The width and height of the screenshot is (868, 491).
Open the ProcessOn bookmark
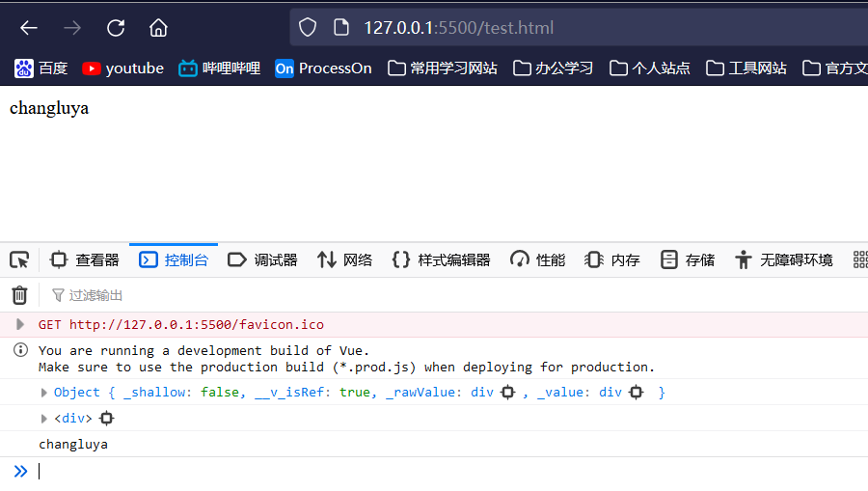pyautogui.click(x=323, y=68)
